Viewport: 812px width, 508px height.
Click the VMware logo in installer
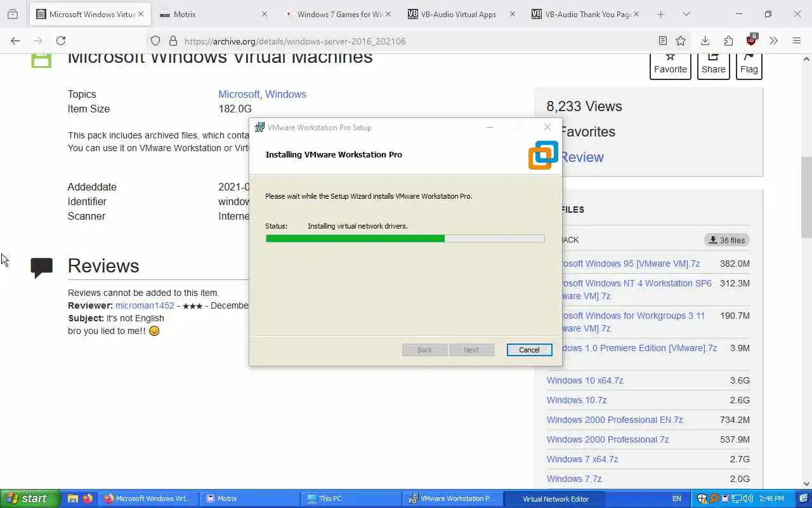pos(543,155)
